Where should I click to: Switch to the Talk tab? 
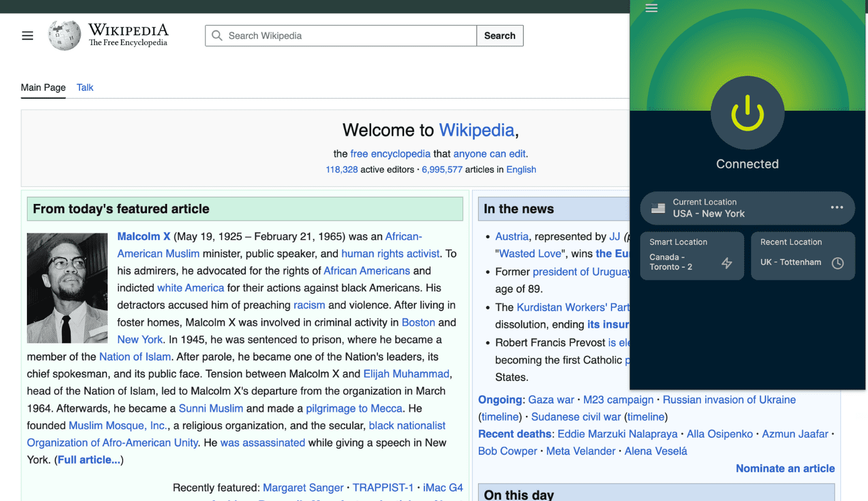pyautogui.click(x=84, y=88)
